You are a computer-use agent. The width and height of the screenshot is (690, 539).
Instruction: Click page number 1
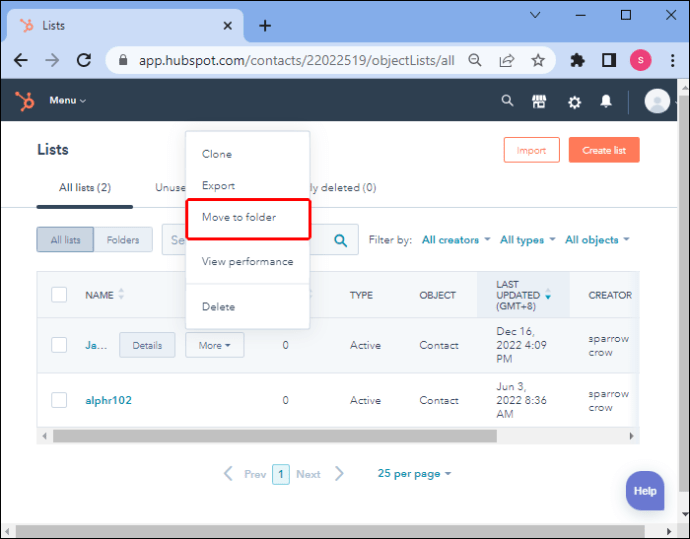click(281, 474)
